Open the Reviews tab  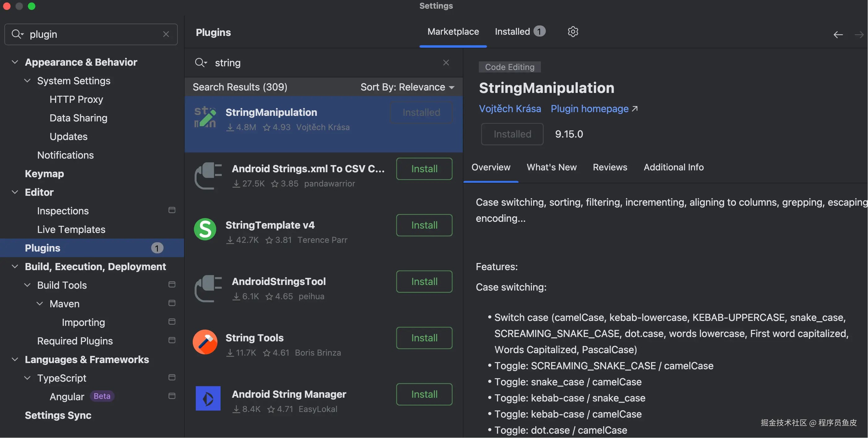point(610,167)
